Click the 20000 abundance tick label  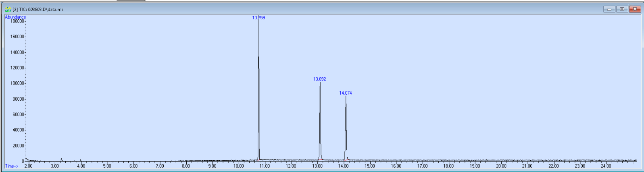click(18, 146)
